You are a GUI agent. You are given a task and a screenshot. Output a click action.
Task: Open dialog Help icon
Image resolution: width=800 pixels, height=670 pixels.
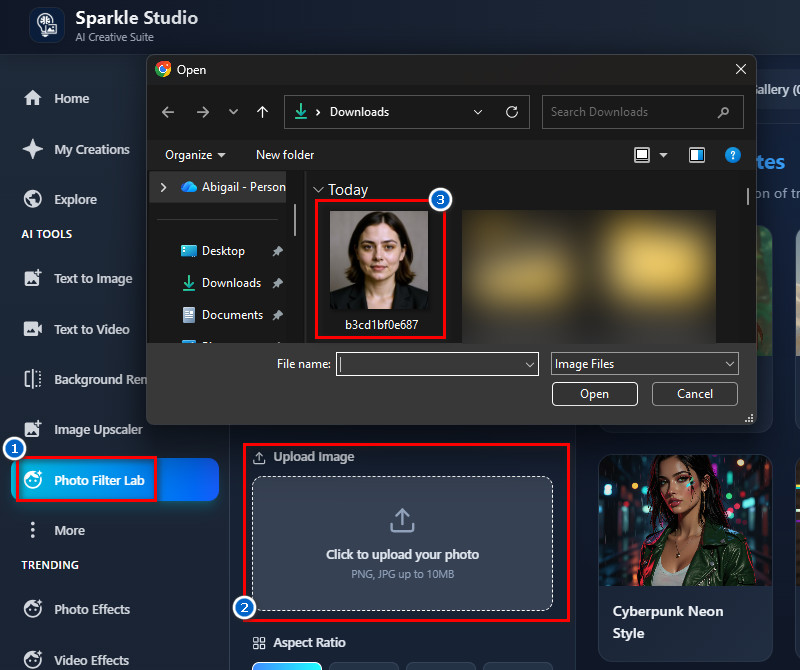click(x=733, y=155)
